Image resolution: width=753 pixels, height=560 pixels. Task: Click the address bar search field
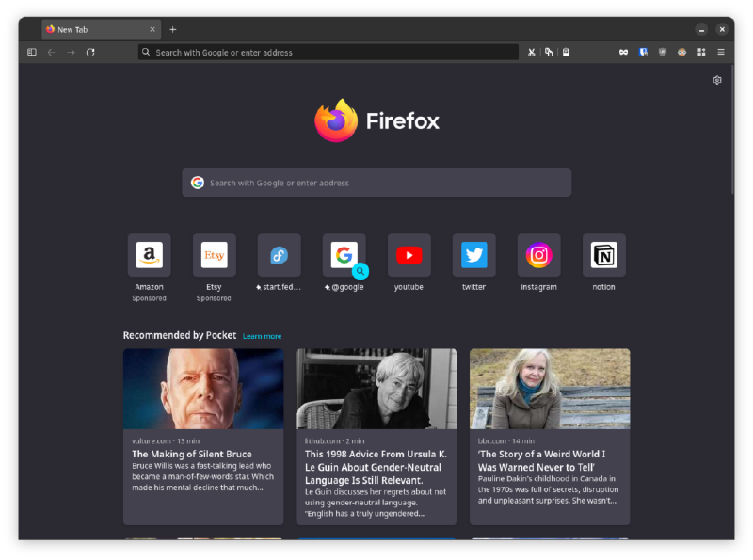pyautogui.click(x=329, y=53)
